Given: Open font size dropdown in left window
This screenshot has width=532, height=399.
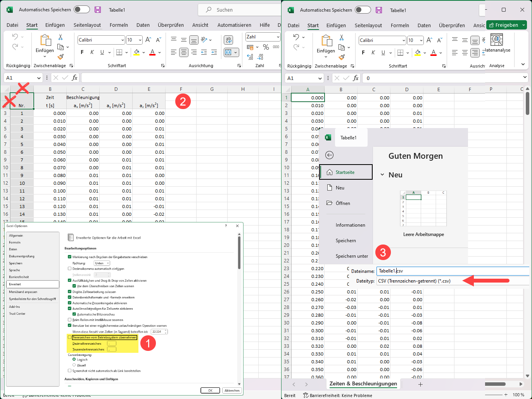Looking at the screenshot, I should (x=140, y=40).
